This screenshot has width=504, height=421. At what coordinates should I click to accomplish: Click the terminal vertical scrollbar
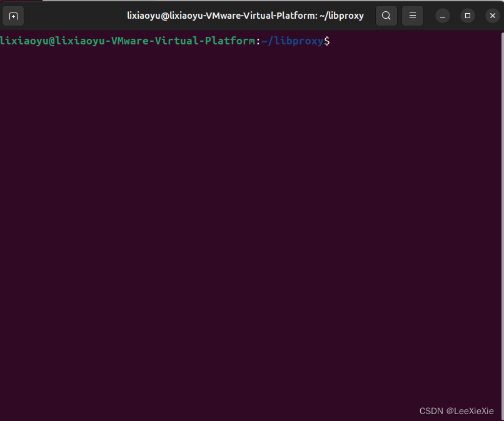coord(502,225)
